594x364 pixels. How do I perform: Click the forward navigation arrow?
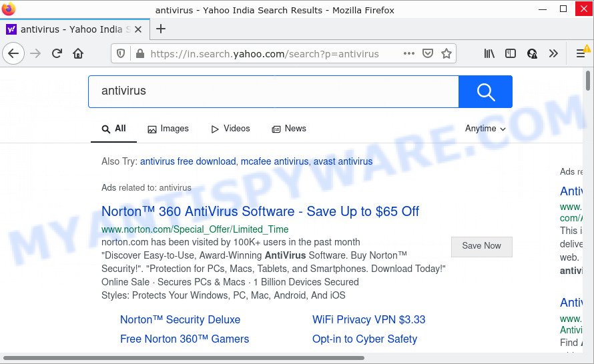point(35,54)
